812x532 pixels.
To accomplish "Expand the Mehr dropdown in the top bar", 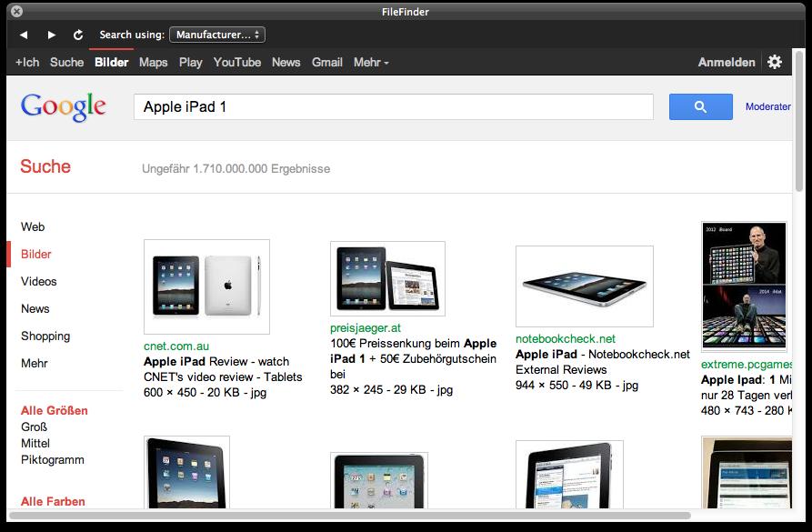I will tap(371, 62).
